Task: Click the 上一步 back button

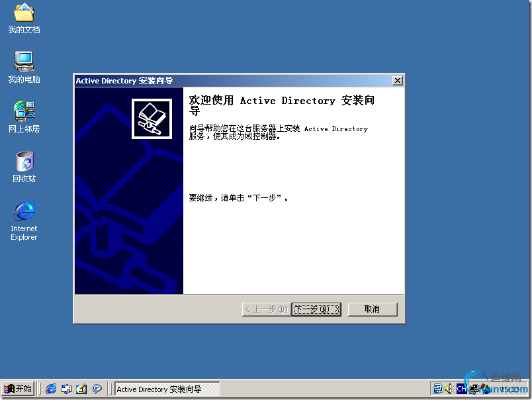Action: pos(267,309)
